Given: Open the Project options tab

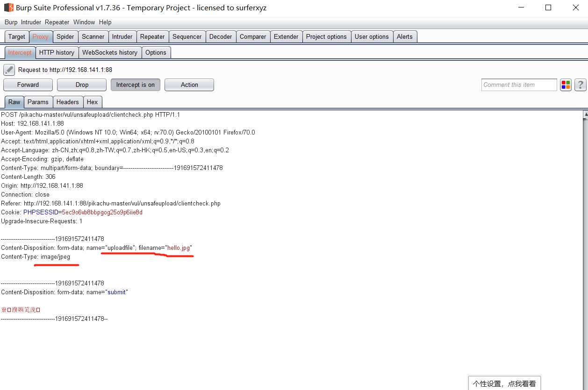Looking at the screenshot, I should pyautogui.click(x=326, y=36).
